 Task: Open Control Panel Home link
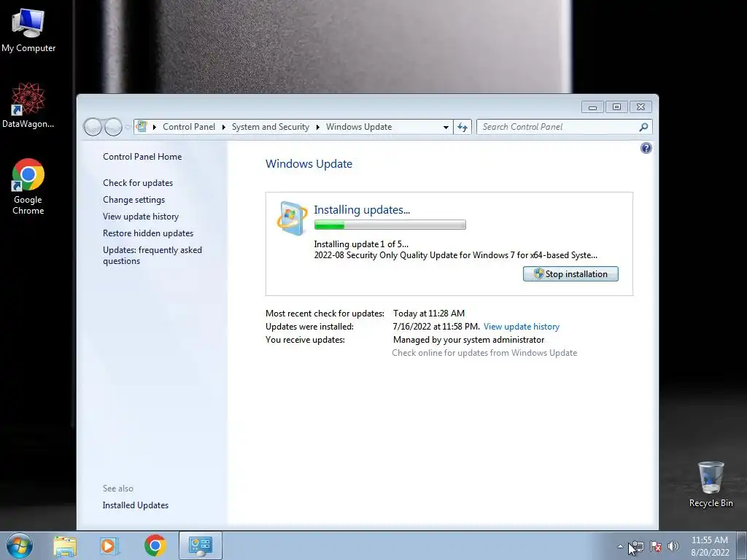click(x=142, y=157)
